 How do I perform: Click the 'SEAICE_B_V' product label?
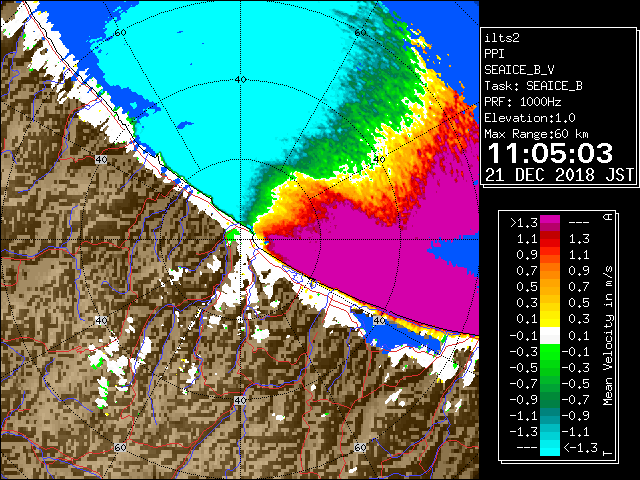[519, 70]
